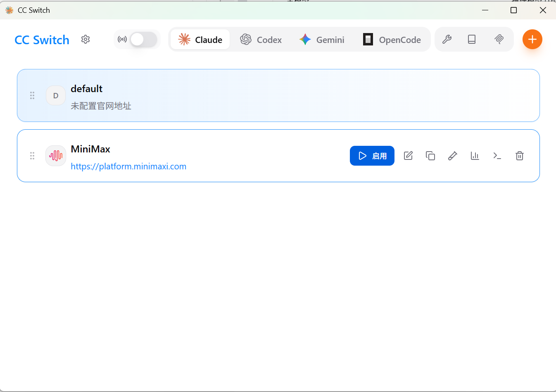The width and height of the screenshot is (556, 392).
Task: Toggle the proxy broadcast switch
Action: [144, 40]
